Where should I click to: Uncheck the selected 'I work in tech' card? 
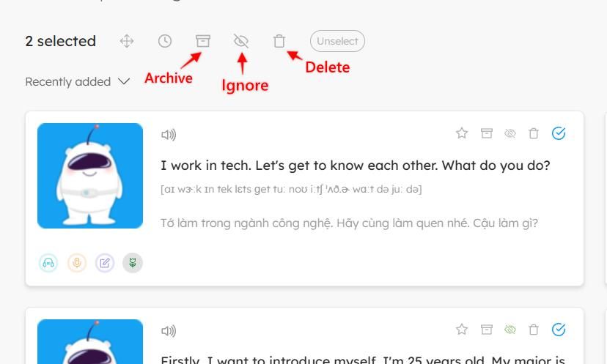click(x=559, y=133)
